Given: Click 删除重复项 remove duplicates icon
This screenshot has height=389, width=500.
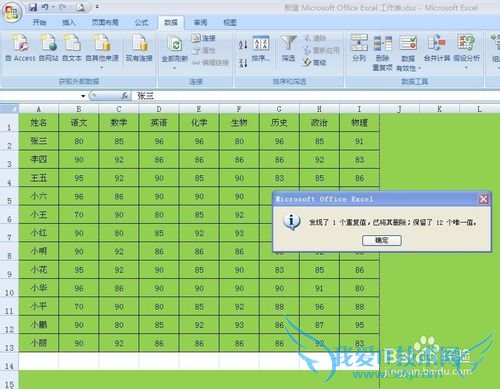Looking at the screenshot, I should [382, 53].
